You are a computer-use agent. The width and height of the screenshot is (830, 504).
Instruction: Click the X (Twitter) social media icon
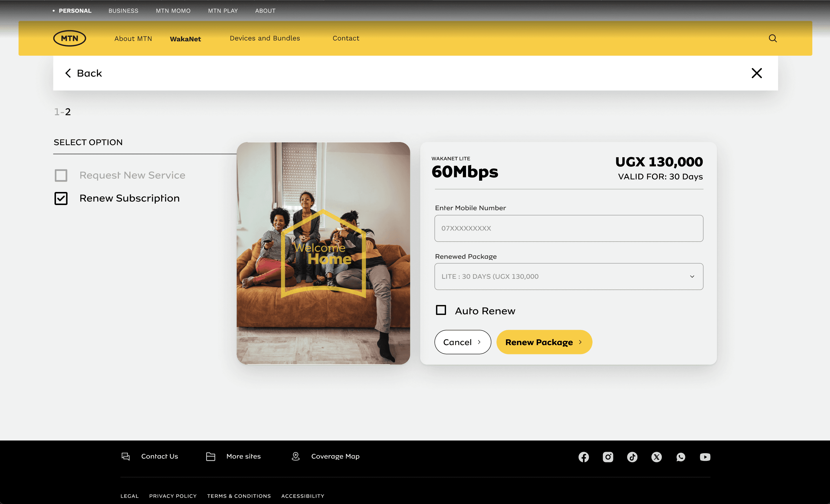(656, 456)
